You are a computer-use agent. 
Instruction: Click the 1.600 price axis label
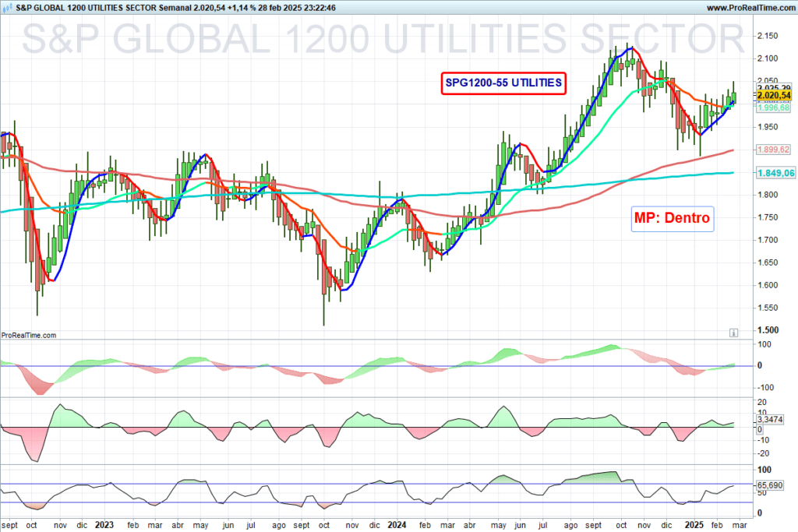click(x=768, y=285)
